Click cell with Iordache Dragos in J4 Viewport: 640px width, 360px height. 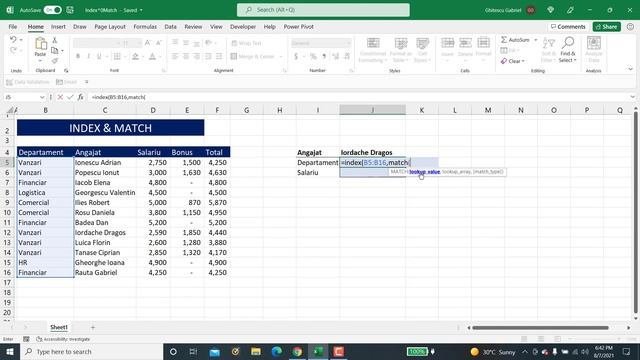click(x=373, y=152)
